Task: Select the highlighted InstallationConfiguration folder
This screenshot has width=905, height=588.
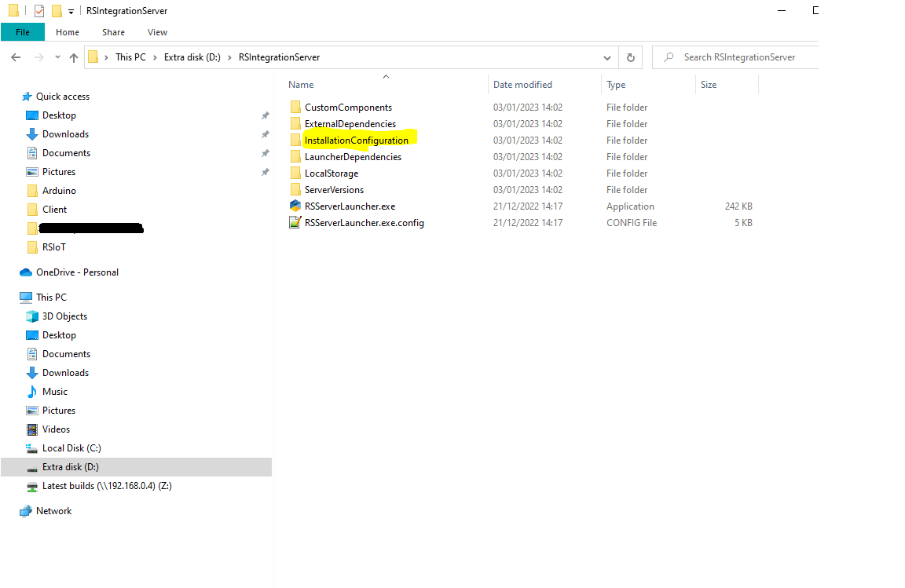Action: pyautogui.click(x=356, y=141)
